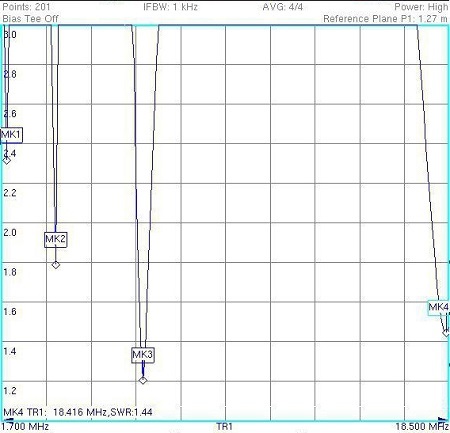Click the TR1 trace label

(x=225, y=426)
